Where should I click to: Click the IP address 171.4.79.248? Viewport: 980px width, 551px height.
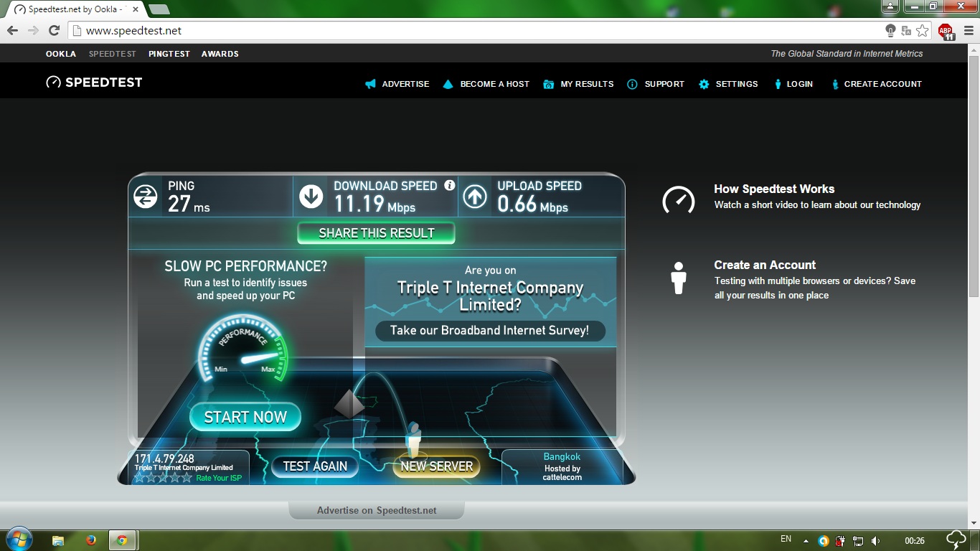coord(164,458)
